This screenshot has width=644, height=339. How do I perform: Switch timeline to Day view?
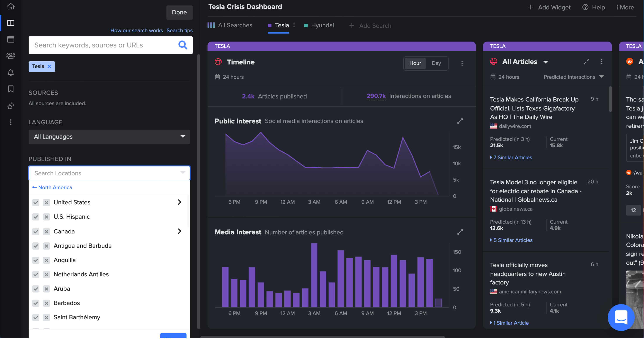click(436, 63)
